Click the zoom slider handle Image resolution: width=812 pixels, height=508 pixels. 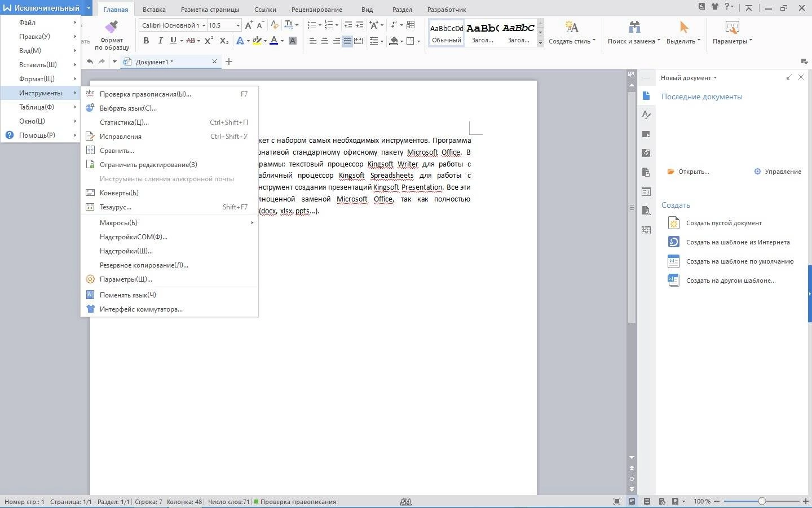[x=762, y=501]
